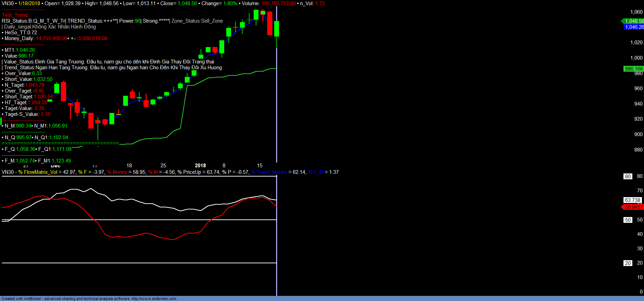The image size is (644, 301).
Task: Click the boxed 80 level label
Action: pyautogui.click(x=628, y=177)
